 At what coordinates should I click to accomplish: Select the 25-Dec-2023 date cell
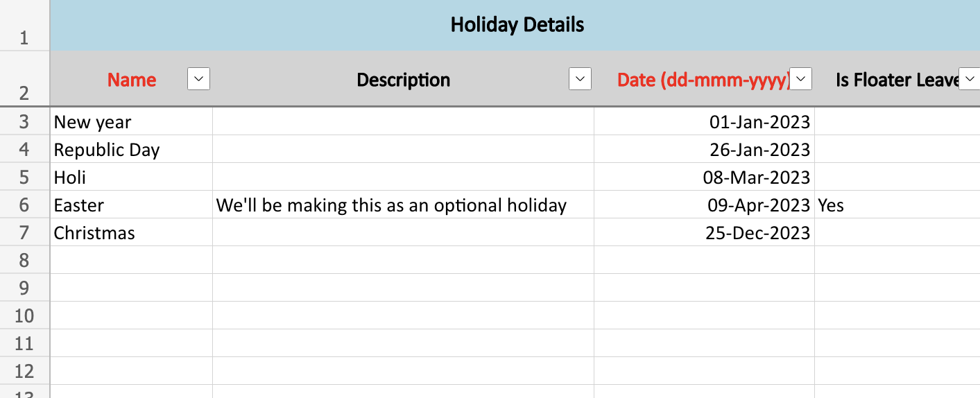tap(704, 233)
